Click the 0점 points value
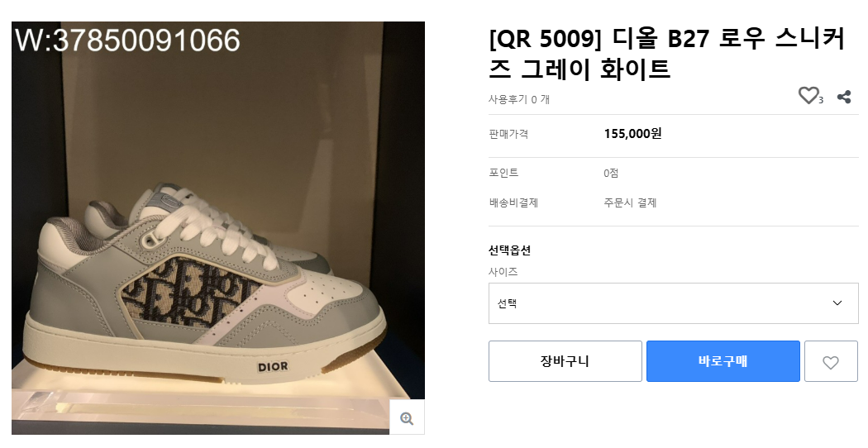This screenshot has height=448, width=868. click(611, 173)
